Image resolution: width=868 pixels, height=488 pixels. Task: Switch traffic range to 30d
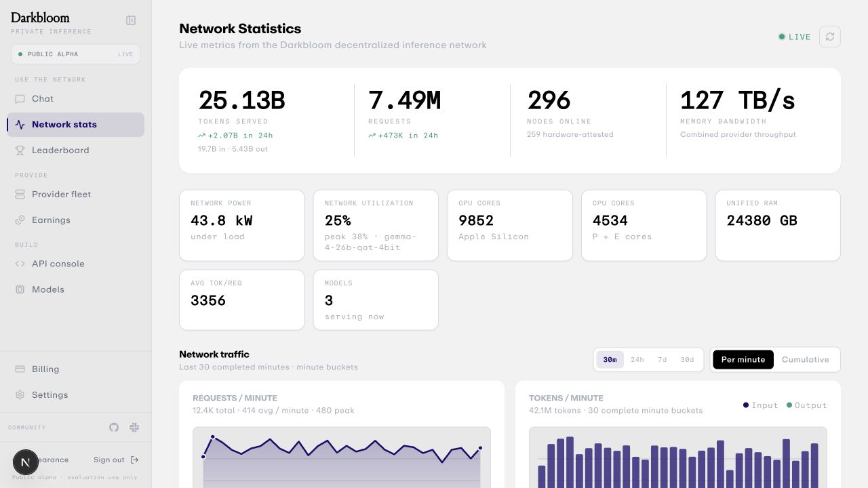click(x=688, y=360)
